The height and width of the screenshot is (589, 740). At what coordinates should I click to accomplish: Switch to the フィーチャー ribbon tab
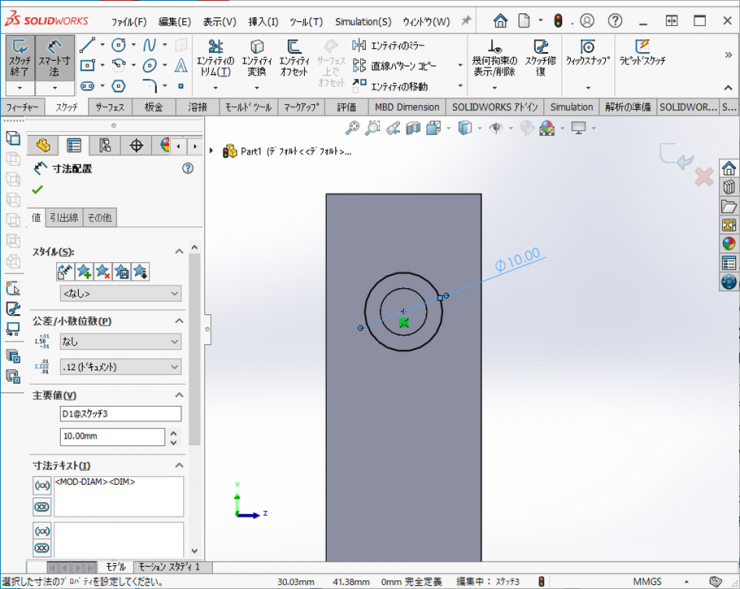[x=23, y=107]
